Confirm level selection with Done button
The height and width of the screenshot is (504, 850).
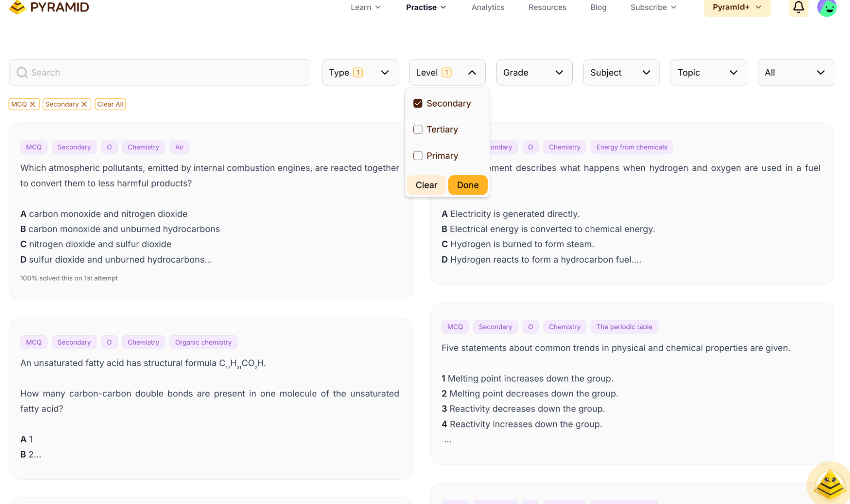tap(468, 185)
